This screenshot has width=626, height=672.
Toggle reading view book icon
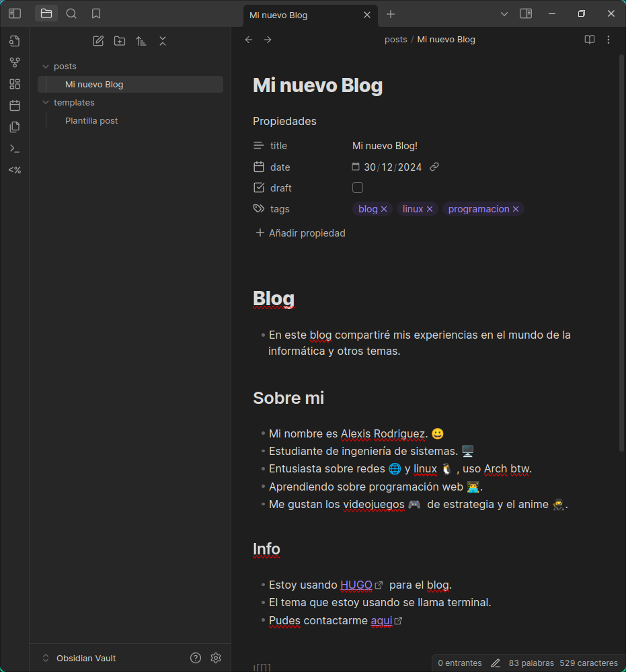click(x=590, y=40)
